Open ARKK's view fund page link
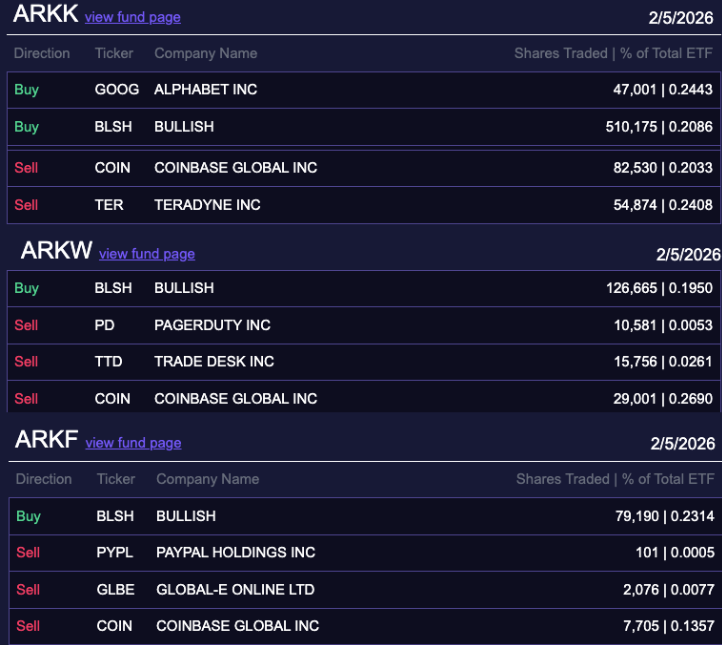Viewport: 722px width, 645px height. (x=132, y=17)
